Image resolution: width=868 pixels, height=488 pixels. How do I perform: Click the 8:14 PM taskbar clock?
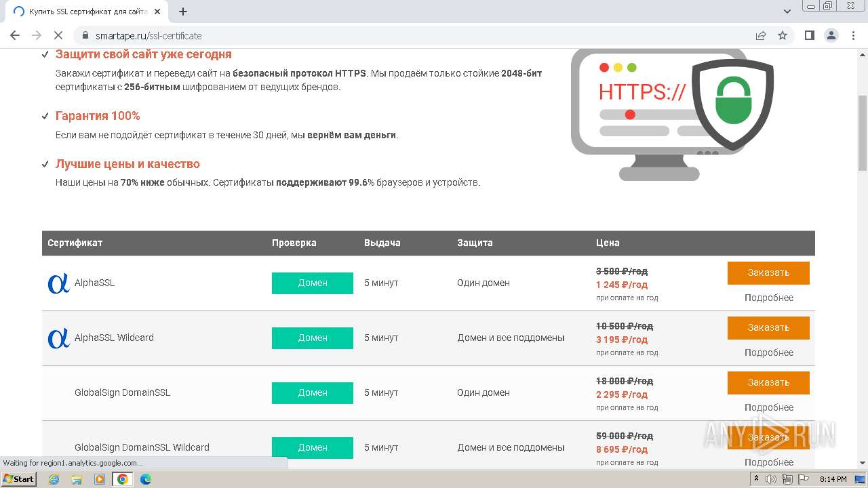pos(833,479)
